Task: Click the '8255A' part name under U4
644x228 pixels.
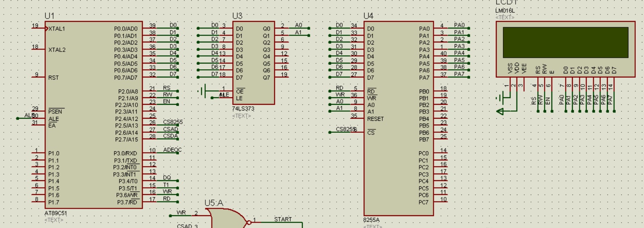Action: point(371,220)
